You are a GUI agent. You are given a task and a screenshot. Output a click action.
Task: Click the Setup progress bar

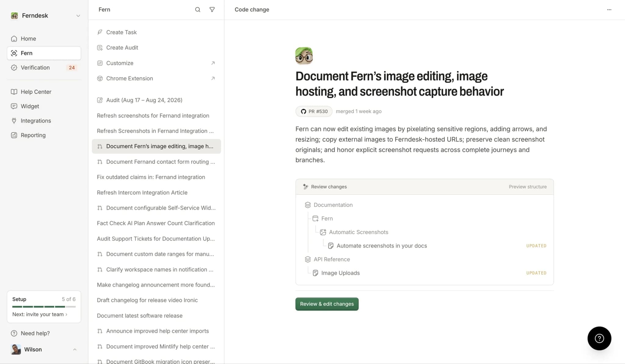[x=44, y=306]
